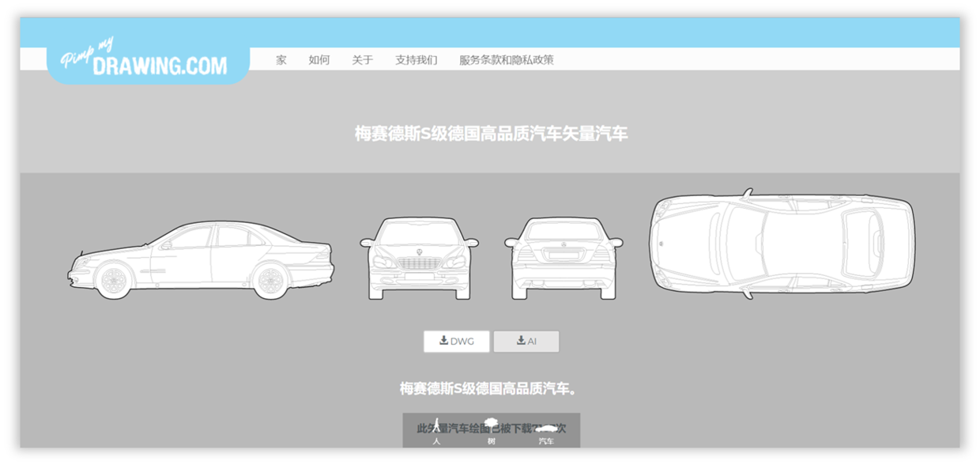Viewport: 980px width, 465px height.
Task: Click the heading 梅赛德斯S级德国高品质汽车矢量汽车
Action: point(491,134)
